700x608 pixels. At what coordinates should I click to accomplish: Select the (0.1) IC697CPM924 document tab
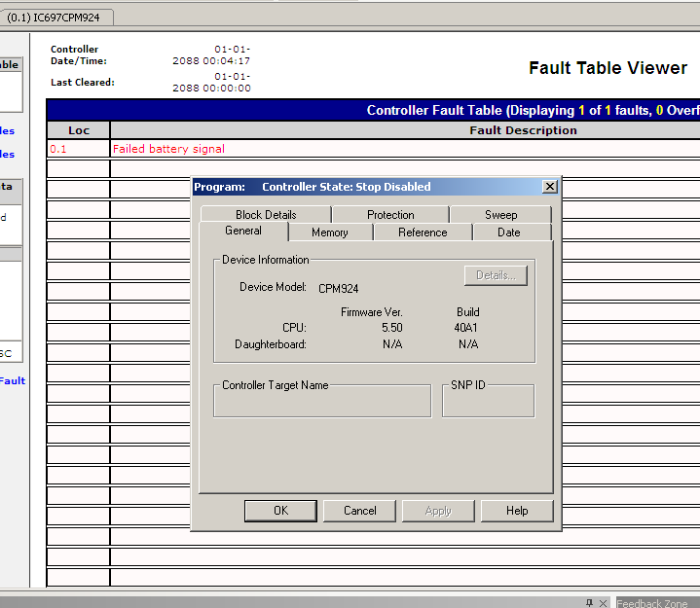tap(55, 18)
